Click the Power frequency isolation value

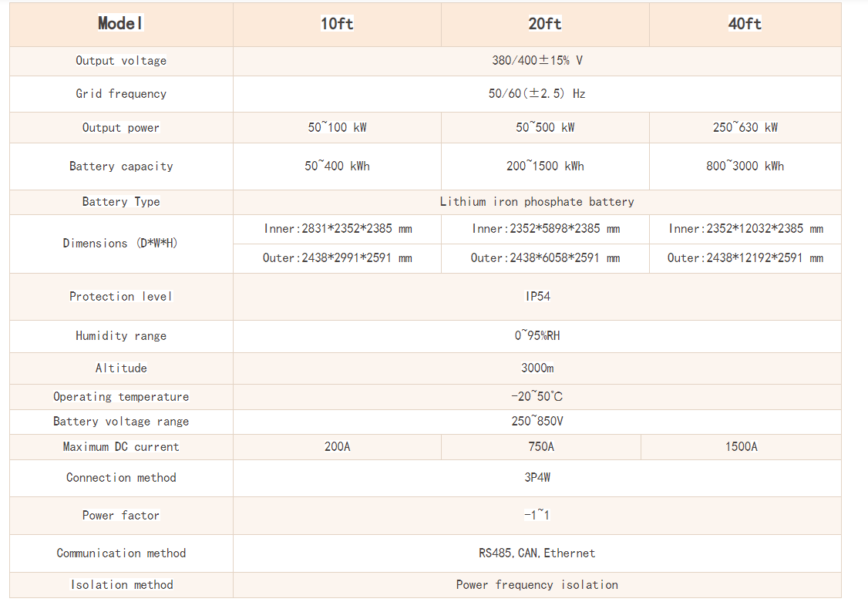point(537,585)
